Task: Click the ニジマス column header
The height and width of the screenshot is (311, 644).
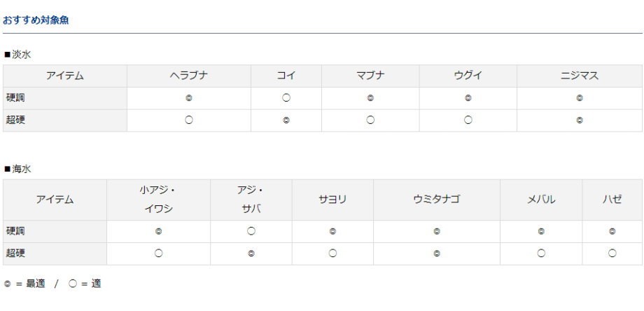Action: point(579,76)
